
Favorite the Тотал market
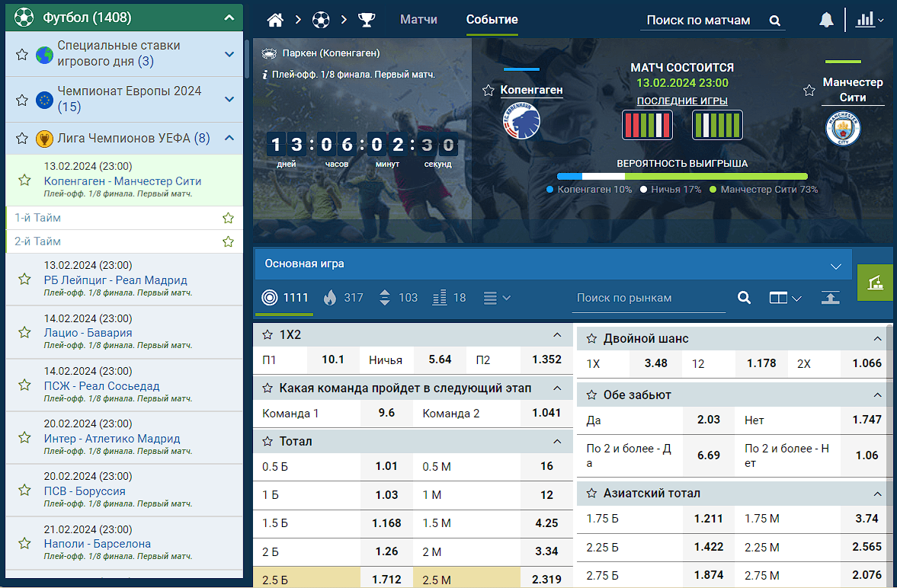(x=267, y=442)
